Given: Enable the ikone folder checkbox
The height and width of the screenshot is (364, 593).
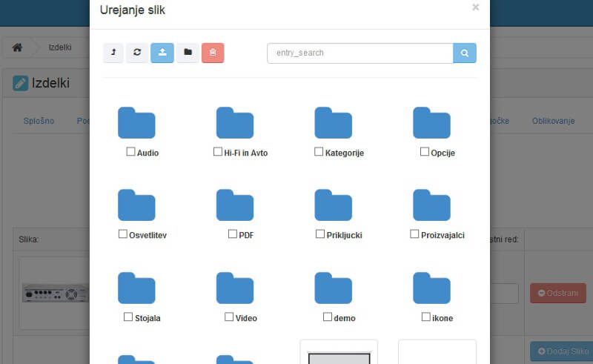Looking at the screenshot, I should [426, 317].
